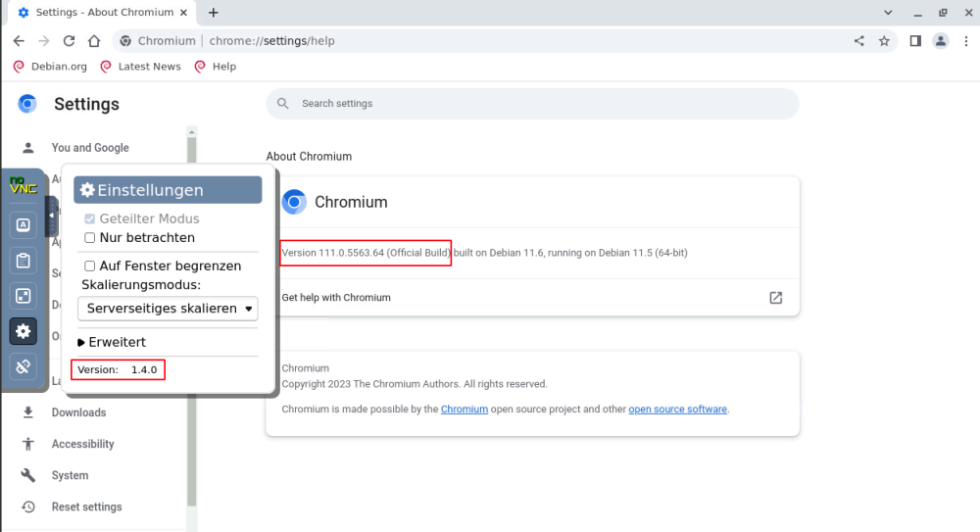Click the Accessibility person icon

pyautogui.click(x=28, y=444)
